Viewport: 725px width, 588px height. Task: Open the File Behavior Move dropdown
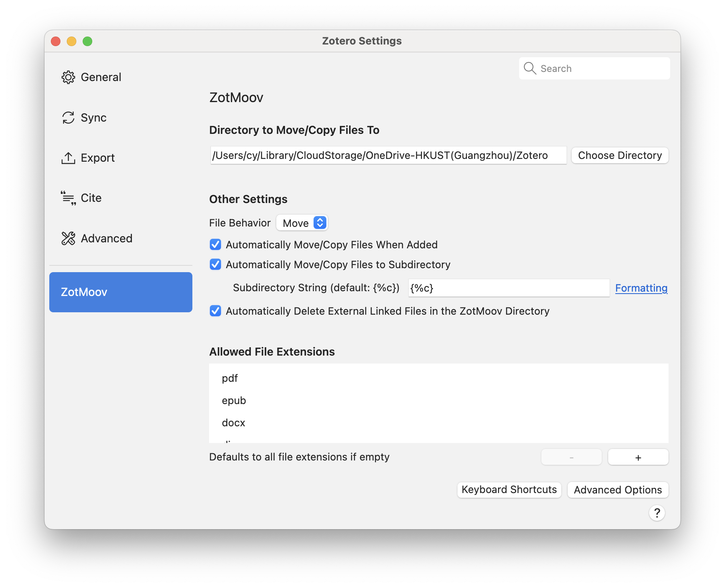(302, 223)
